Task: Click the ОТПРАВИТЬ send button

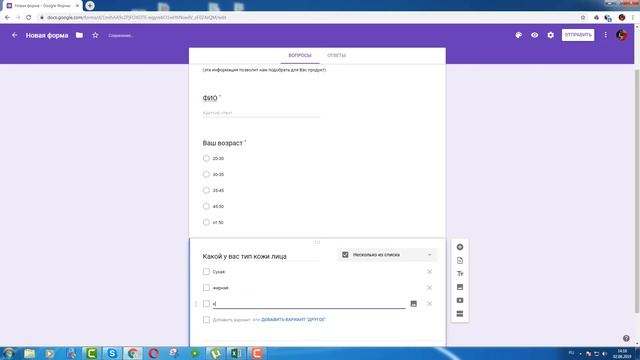Action: point(578,35)
